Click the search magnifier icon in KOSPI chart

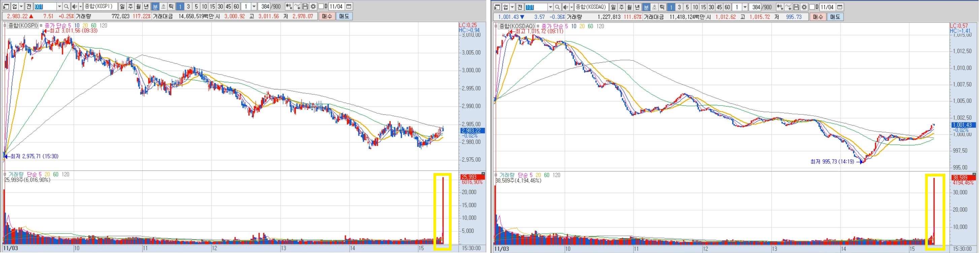click(66, 6)
